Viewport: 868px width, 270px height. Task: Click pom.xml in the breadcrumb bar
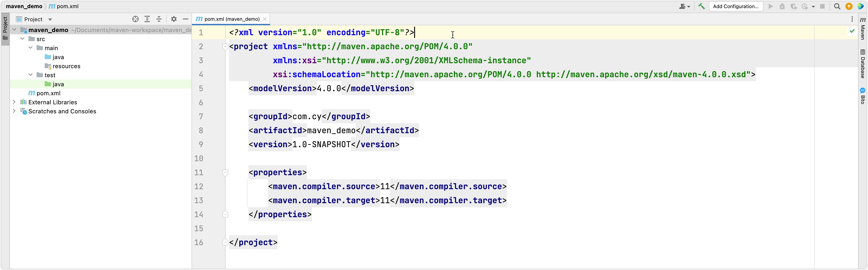tap(64, 6)
